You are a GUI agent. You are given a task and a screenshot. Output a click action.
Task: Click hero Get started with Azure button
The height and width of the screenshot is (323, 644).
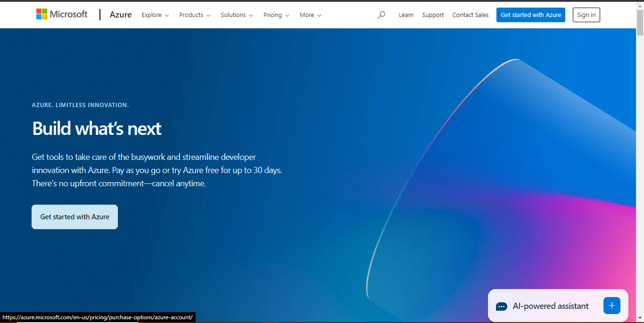[x=74, y=217]
